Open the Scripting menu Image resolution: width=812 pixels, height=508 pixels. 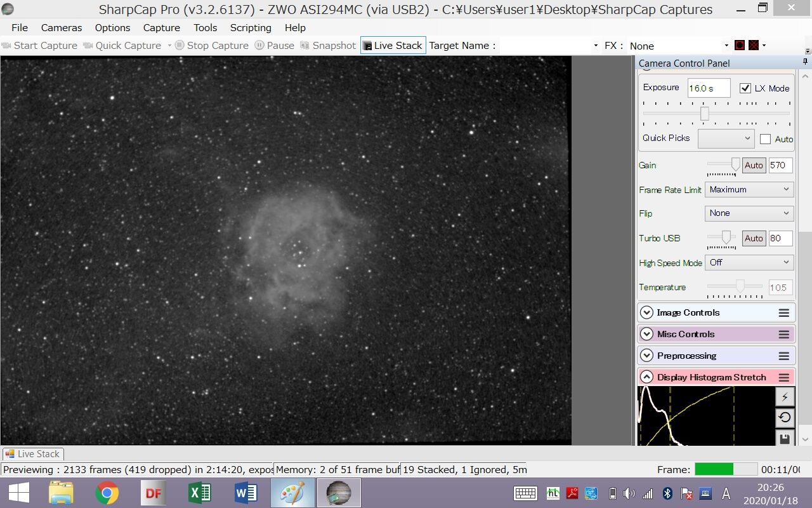click(x=251, y=28)
